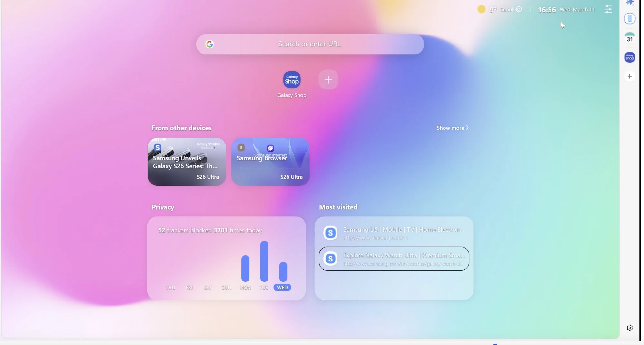Click the Google logo in search bar
This screenshot has width=644, height=345.
[x=210, y=44]
